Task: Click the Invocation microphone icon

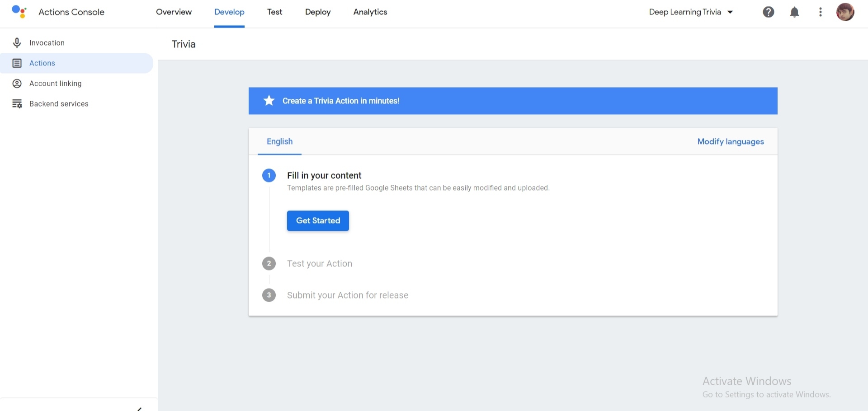Action: tap(17, 43)
